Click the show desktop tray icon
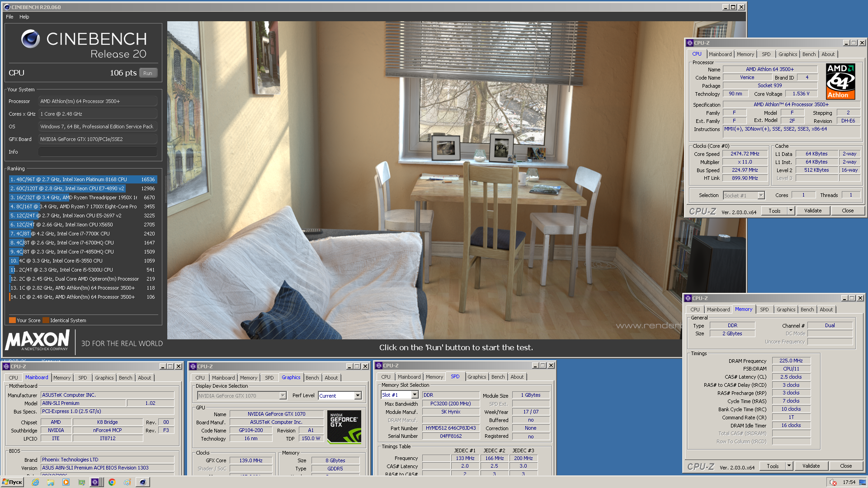This screenshot has width=868, height=488. coord(863,482)
